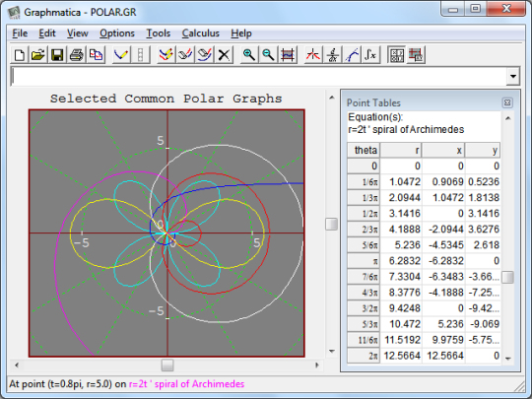532x399 pixels.
Task: Click inside the equation input field
Action: click(258, 76)
